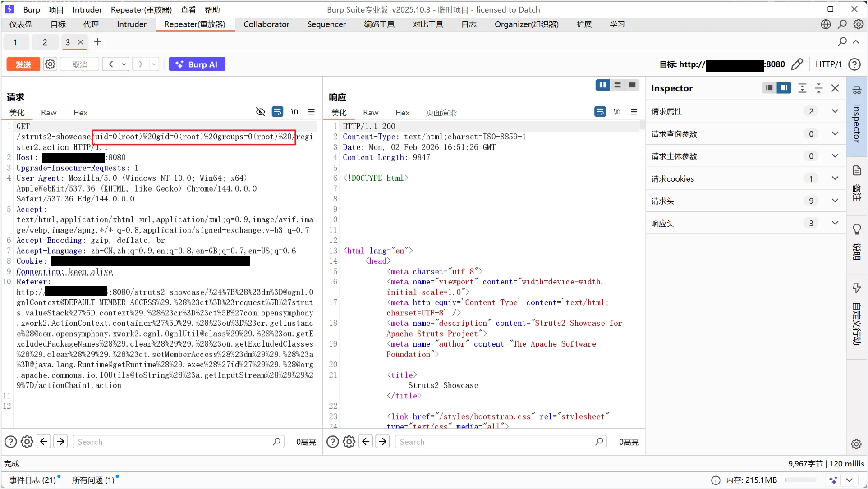Toggle word wrap in request pane
The width and height of the screenshot is (868, 489).
(x=277, y=112)
